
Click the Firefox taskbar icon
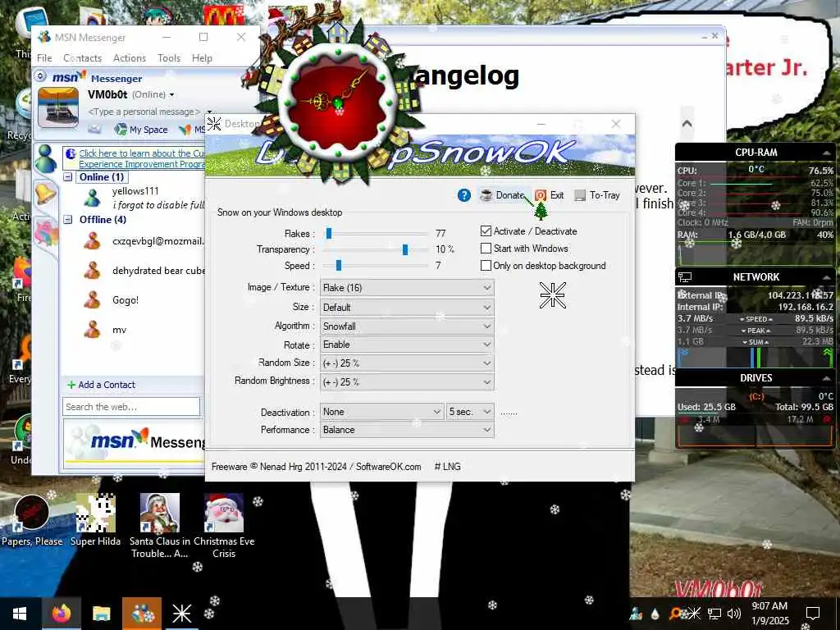click(61, 614)
